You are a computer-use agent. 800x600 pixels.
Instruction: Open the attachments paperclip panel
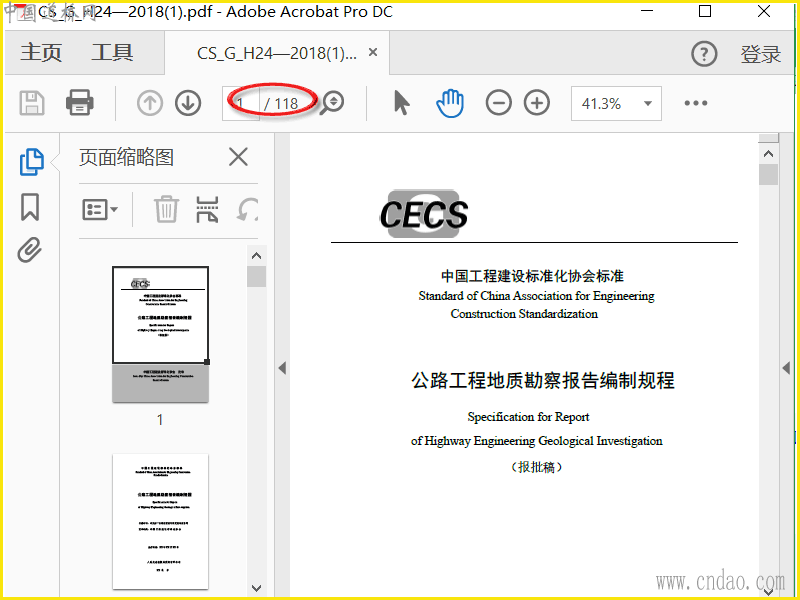pos(30,250)
